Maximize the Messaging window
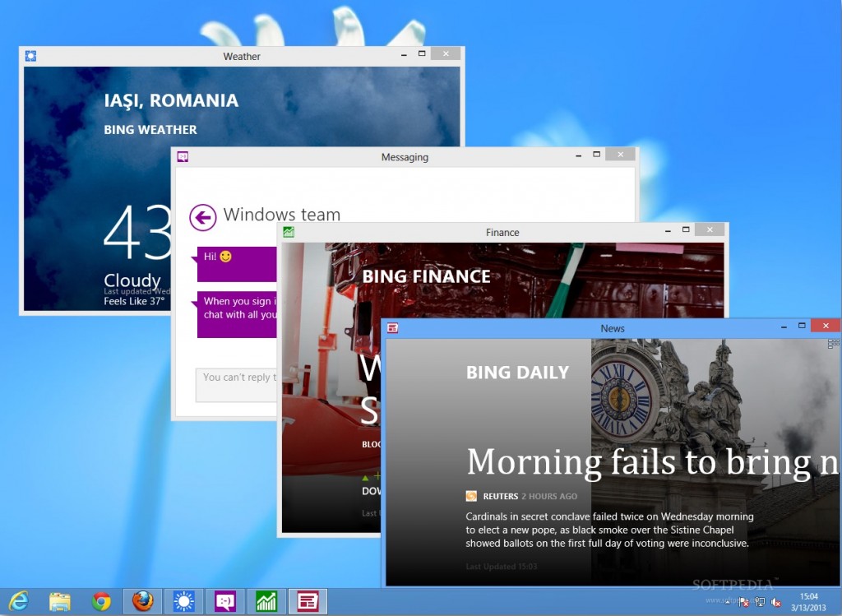 pyautogui.click(x=597, y=155)
